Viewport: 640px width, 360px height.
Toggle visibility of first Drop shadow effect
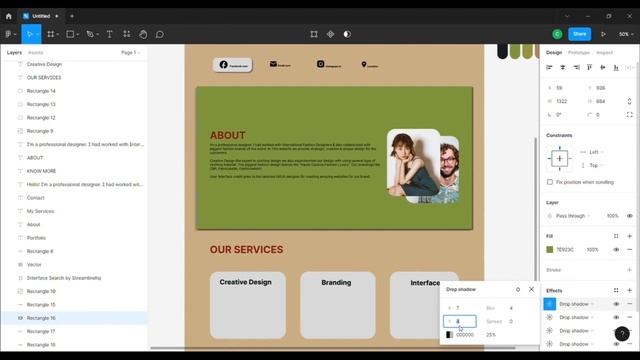point(616,304)
